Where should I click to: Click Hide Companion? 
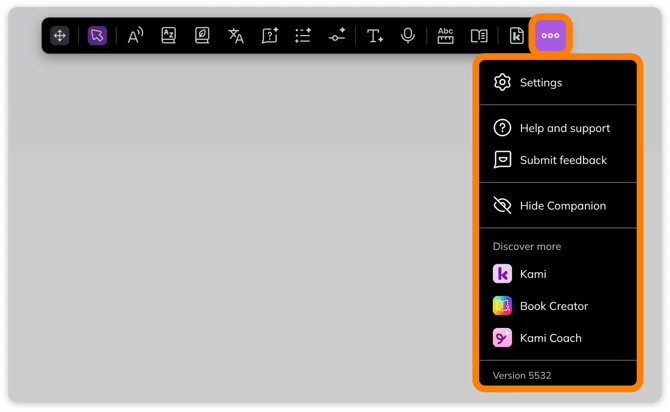(x=558, y=206)
